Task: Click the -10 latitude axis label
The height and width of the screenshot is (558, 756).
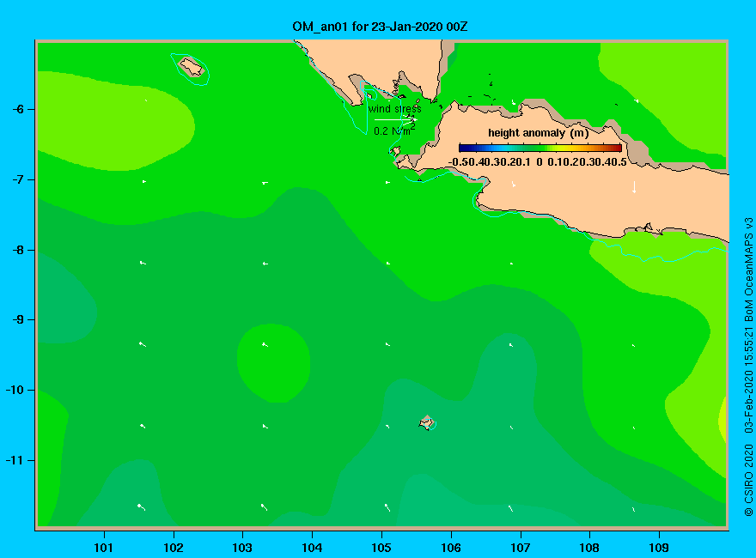Action: coord(15,390)
